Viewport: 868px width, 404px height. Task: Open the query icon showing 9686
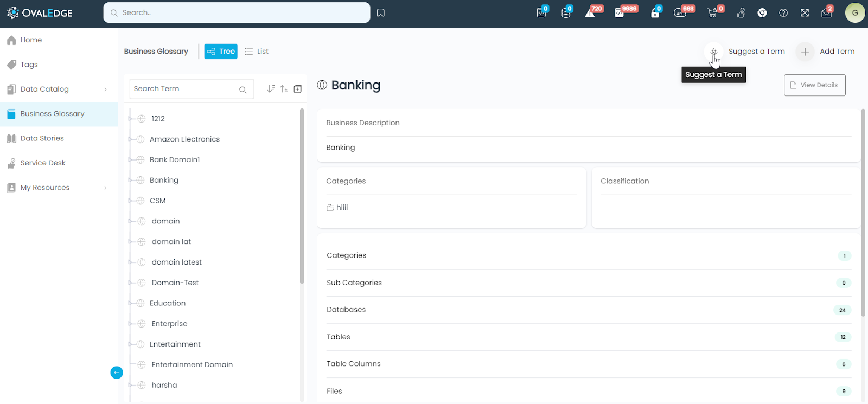620,12
